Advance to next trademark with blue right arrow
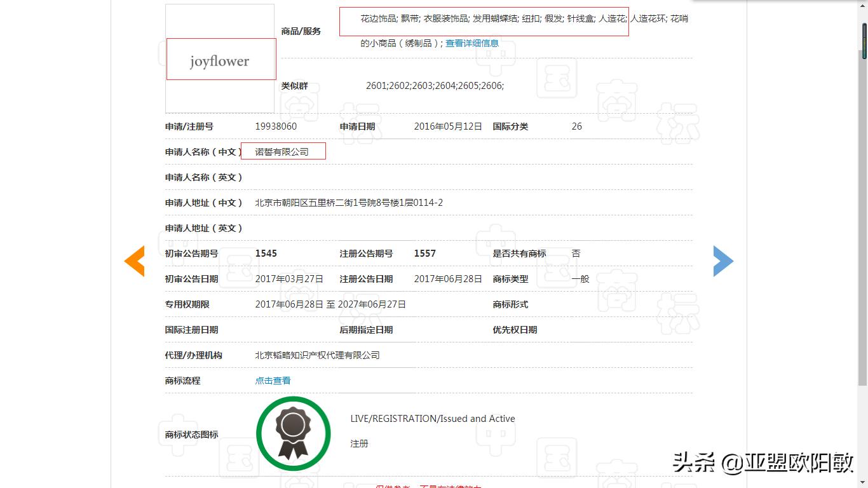This screenshot has width=868, height=488. pyautogui.click(x=723, y=261)
